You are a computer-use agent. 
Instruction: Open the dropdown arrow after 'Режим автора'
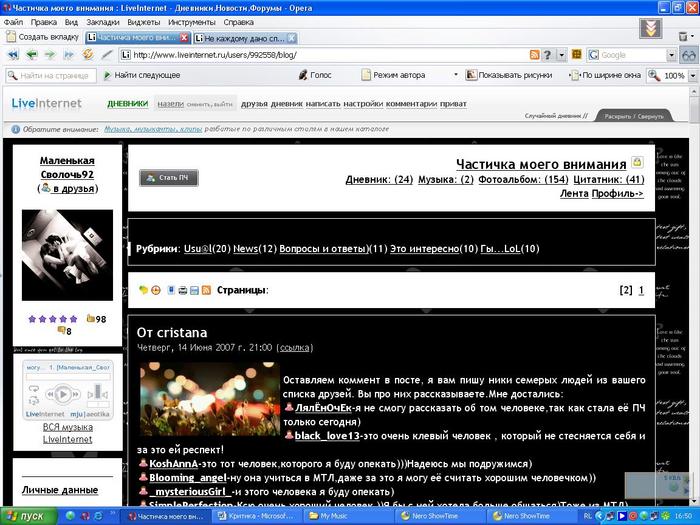[x=455, y=75]
